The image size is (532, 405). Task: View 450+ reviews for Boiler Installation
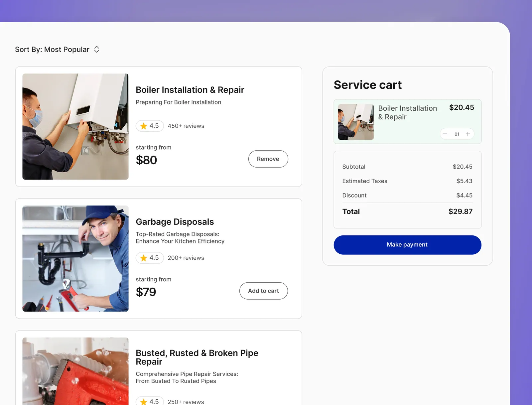pos(186,126)
